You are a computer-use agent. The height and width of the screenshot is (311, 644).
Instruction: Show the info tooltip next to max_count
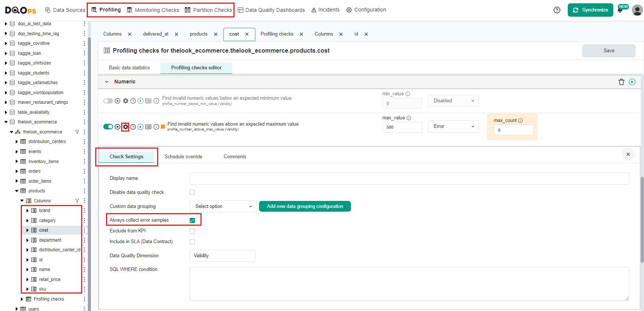[x=520, y=120]
